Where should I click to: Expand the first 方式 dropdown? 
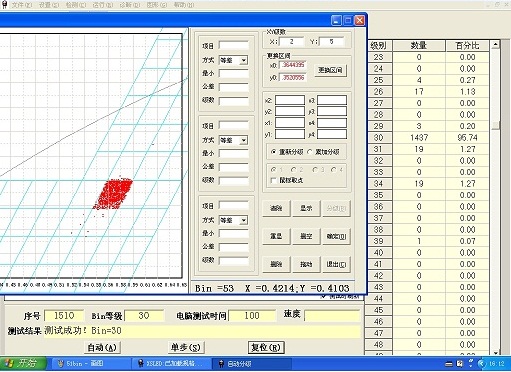point(244,60)
